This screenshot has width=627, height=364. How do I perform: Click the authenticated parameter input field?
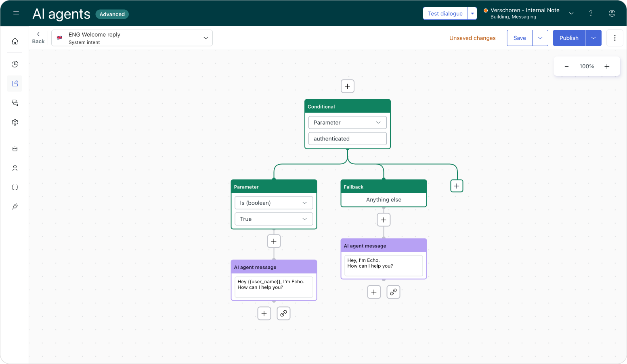pyautogui.click(x=347, y=138)
